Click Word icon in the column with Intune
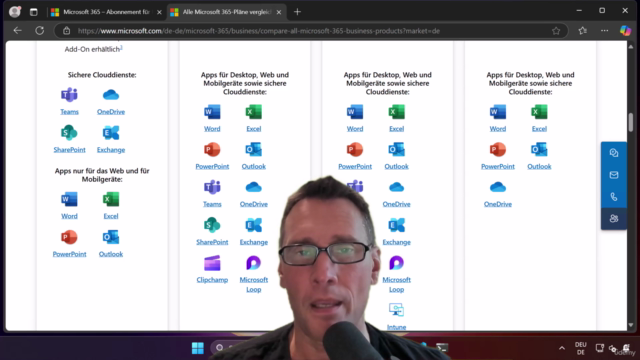The width and height of the screenshot is (640, 360). [x=355, y=112]
